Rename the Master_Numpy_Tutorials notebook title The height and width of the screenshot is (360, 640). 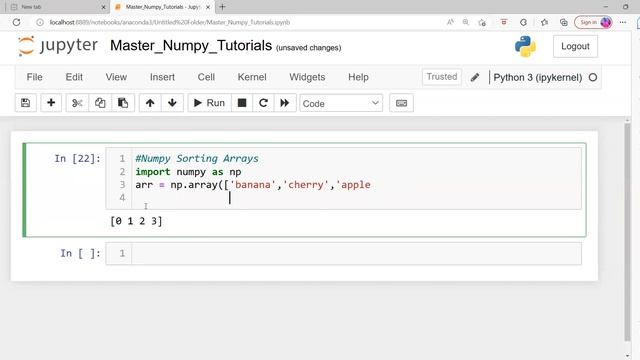(191, 45)
